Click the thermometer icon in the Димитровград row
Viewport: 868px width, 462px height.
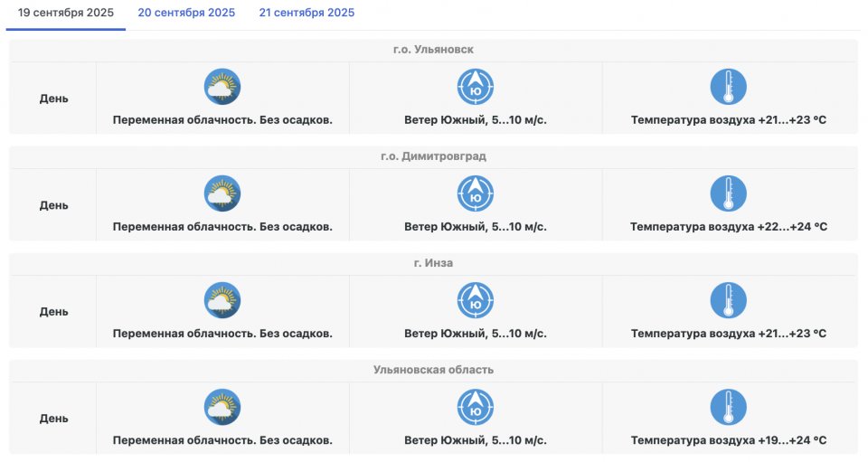tap(728, 193)
